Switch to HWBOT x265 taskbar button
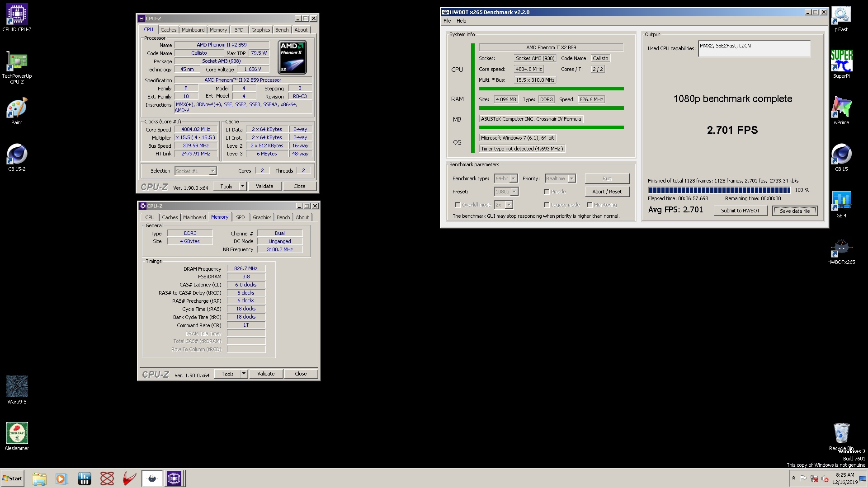Image resolution: width=868 pixels, height=488 pixels. click(x=152, y=479)
